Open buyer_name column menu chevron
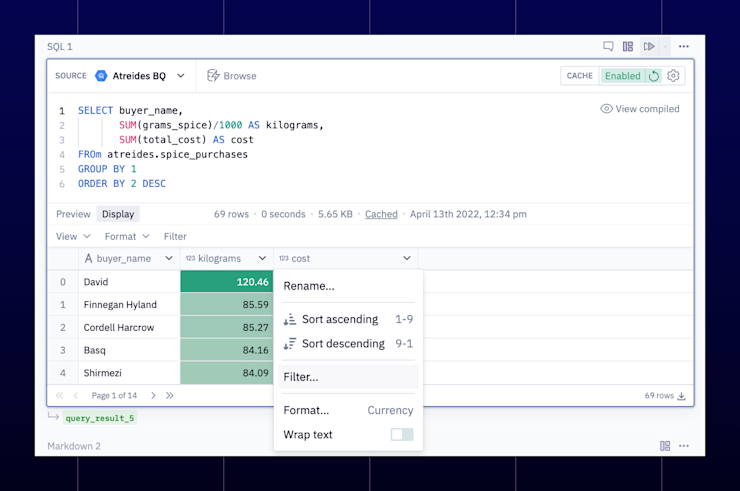The image size is (740, 491). tap(168, 258)
